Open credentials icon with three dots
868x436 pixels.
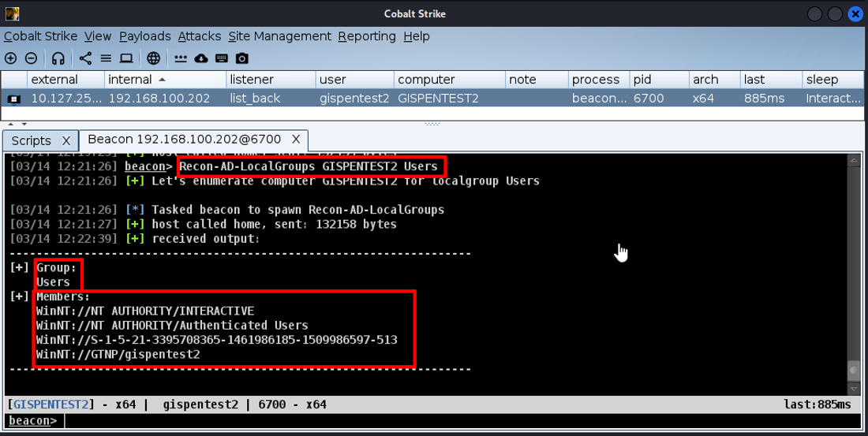click(x=181, y=58)
